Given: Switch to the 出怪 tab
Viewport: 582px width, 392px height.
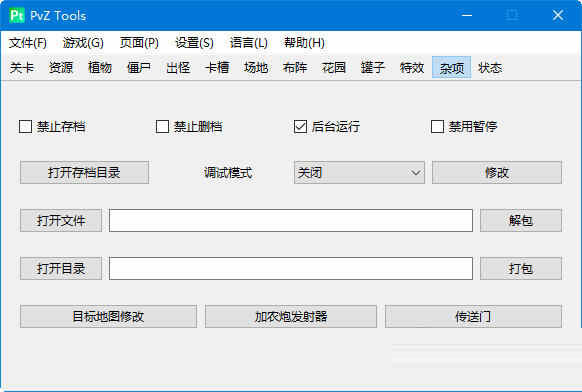Looking at the screenshot, I should [178, 68].
